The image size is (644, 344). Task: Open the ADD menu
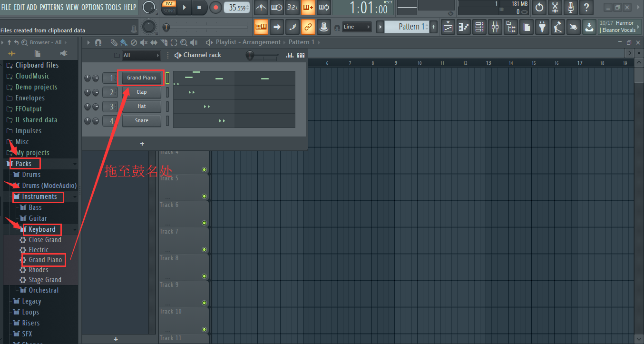coord(32,7)
